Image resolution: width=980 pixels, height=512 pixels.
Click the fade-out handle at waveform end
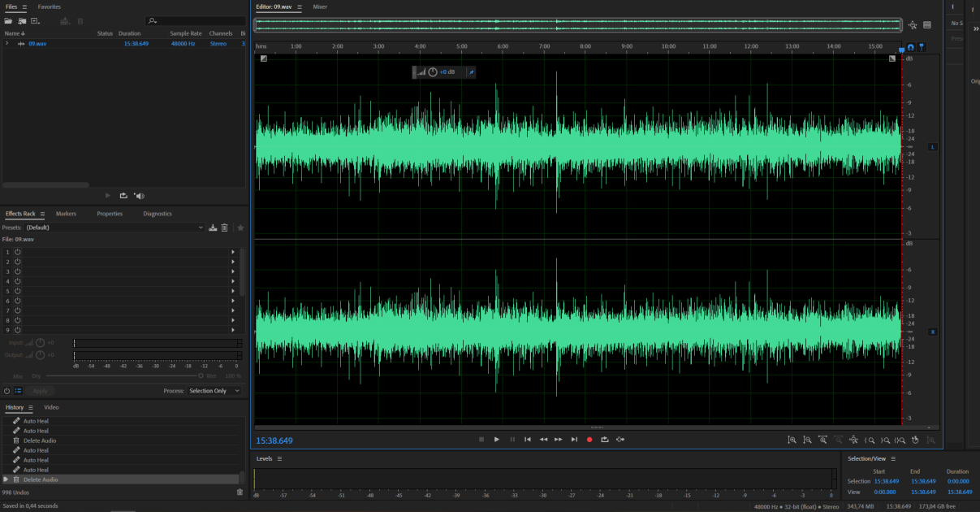(892, 59)
